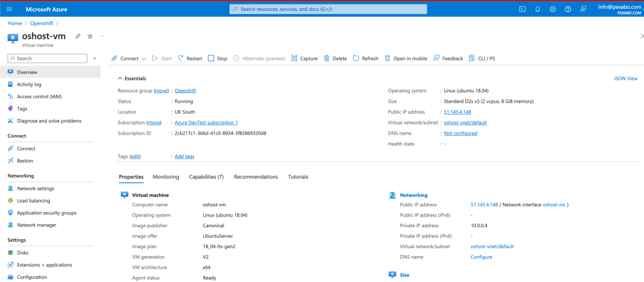Mark oshost-vm as favorite with star

click(90, 36)
